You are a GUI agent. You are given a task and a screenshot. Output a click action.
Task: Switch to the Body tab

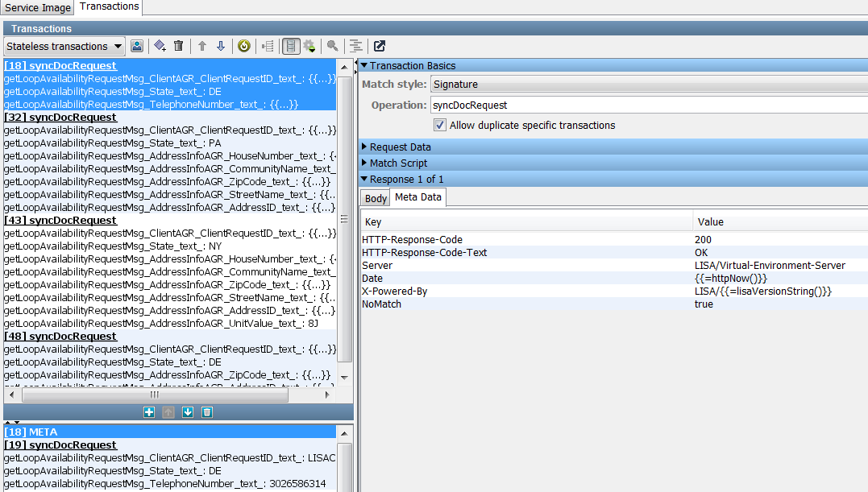[x=376, y=198]
